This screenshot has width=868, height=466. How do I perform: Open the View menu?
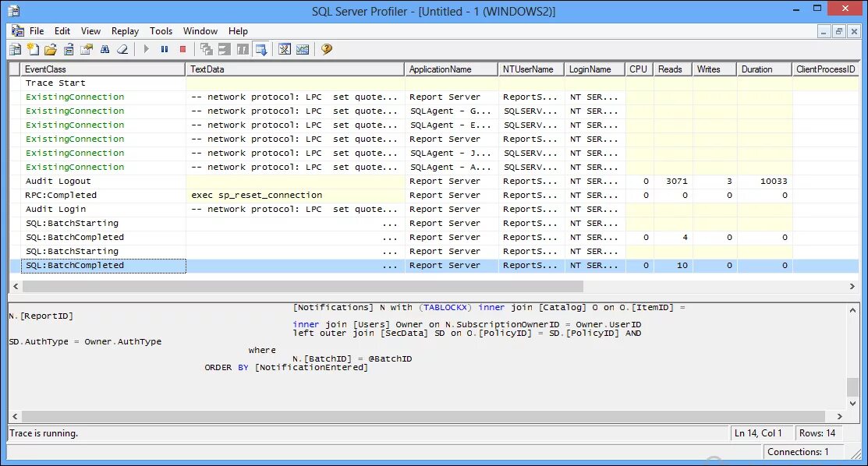tap(90, 31)
